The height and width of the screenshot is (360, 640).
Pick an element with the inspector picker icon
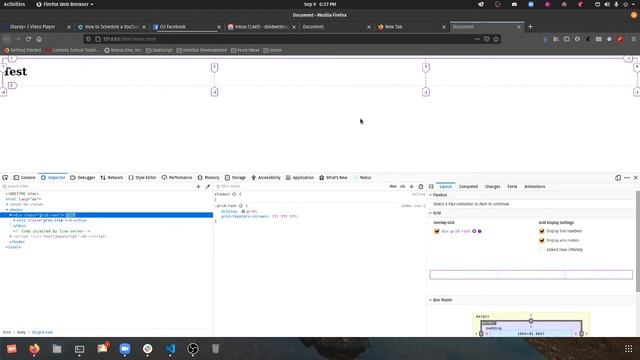click(5, 178)
